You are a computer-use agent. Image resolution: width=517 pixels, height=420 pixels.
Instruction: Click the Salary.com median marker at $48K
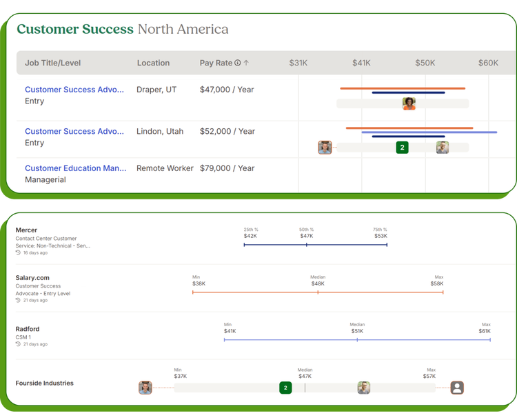(x=318, y=292)
